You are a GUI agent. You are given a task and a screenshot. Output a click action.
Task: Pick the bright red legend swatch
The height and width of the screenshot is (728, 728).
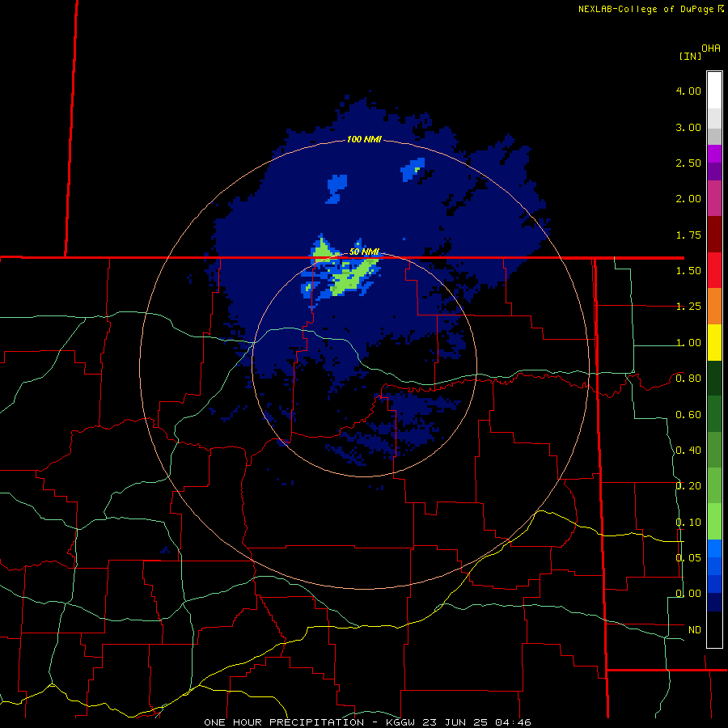[714, 270]
